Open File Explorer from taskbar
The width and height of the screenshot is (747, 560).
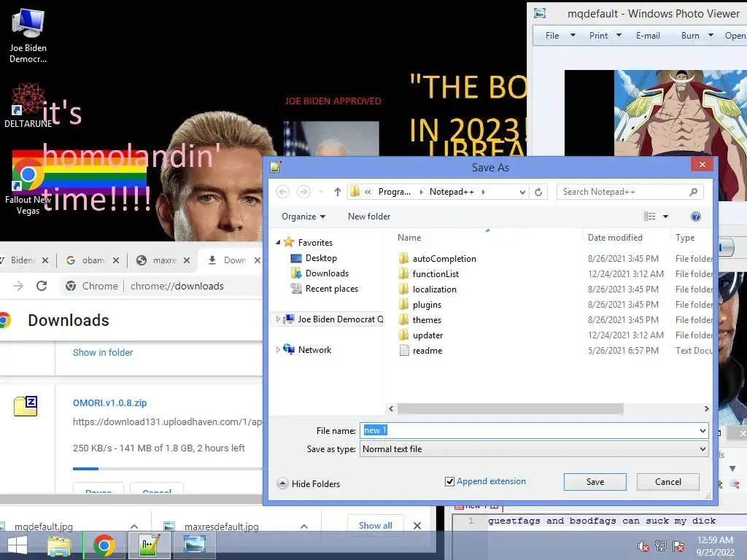point(59,545)
